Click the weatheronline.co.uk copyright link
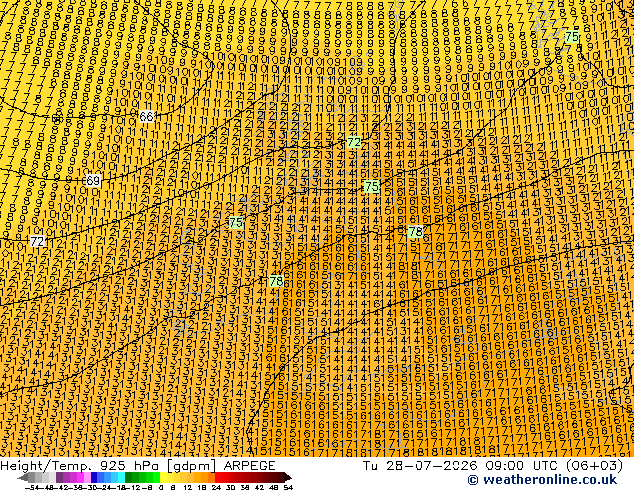Viewport: 634px width, 490px height. pyautogui.click(x=542, y=480)
